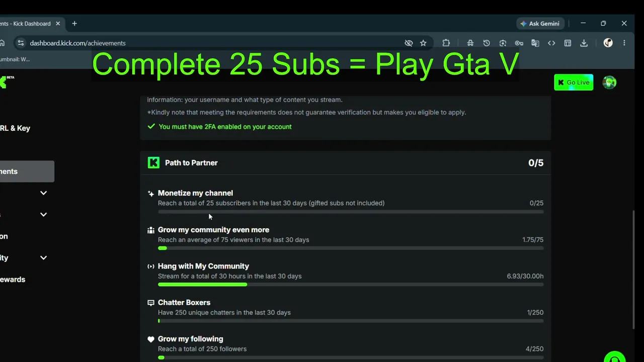Open Chrome three-dot menu
Image resolution: width=644 pixels, height=362 pixels.
click(624, 43)
